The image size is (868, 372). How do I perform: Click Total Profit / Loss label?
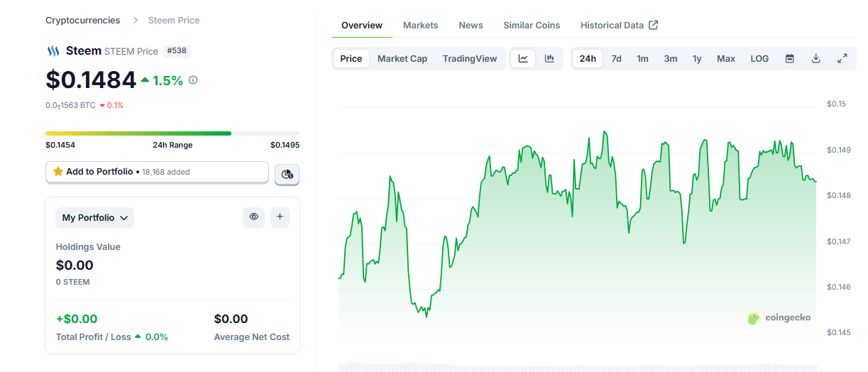pos(94,337)
